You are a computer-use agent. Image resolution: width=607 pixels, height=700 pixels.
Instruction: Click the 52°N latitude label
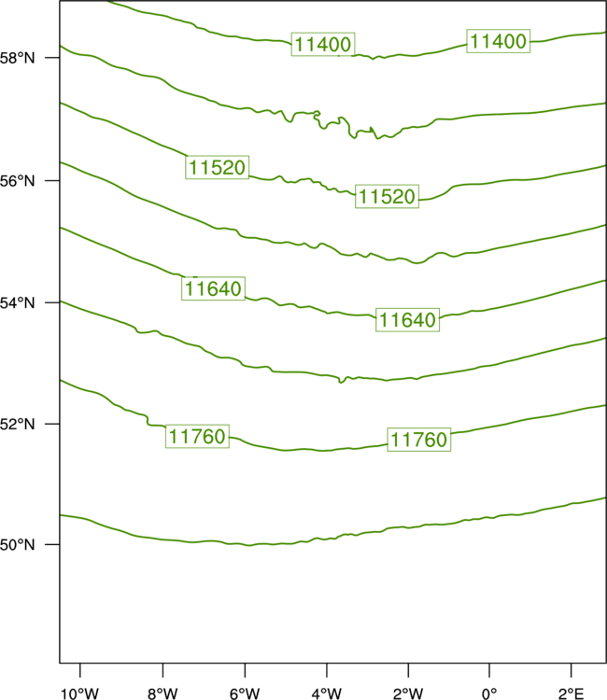[17, 424]
